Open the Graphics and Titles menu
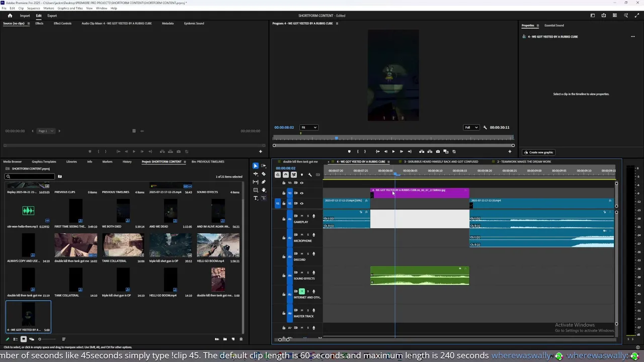This screenshot has height=362, width=644. (70, 8)
